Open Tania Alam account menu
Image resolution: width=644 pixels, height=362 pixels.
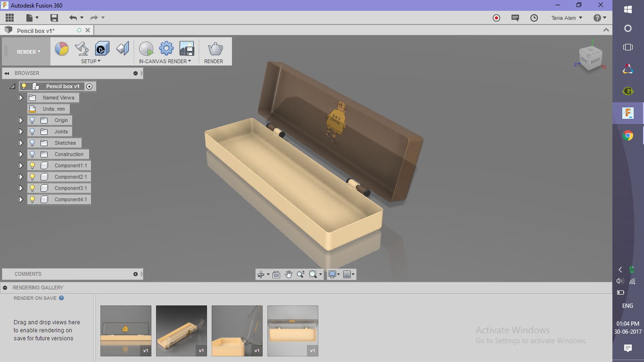pyautogui.click(x=567, y=18)
